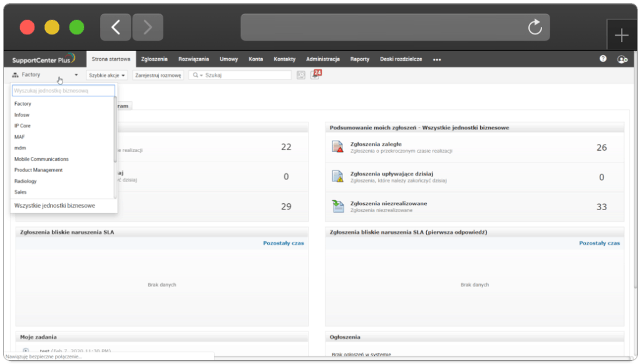
Task: Click the 0 beside Zgłoszenia upływające dzisiaj
Action: pyautogui.click(x=602, y=177)
